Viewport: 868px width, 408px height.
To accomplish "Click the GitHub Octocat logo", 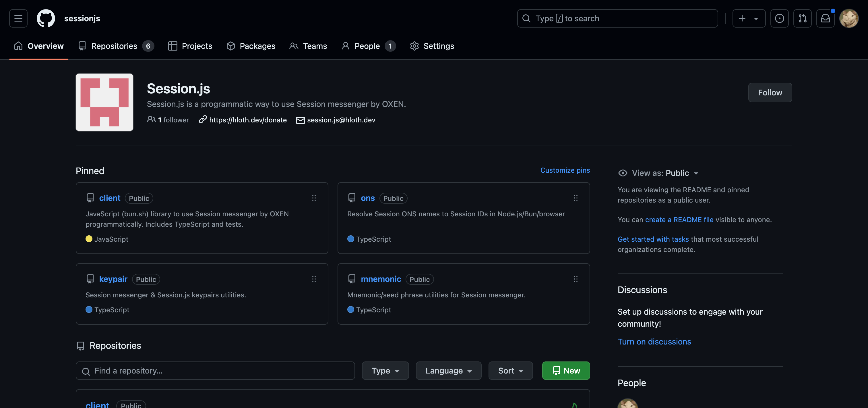I will pos(46,18).
